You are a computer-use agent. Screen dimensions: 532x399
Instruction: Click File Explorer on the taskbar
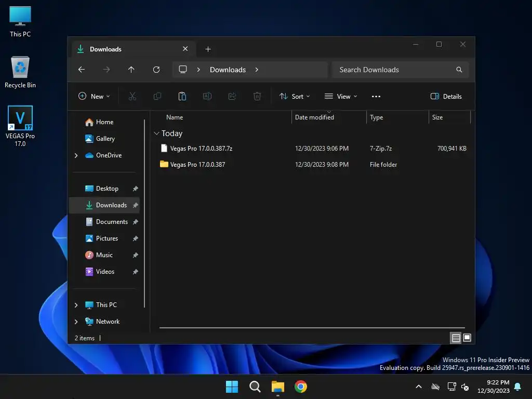point(278,387)
